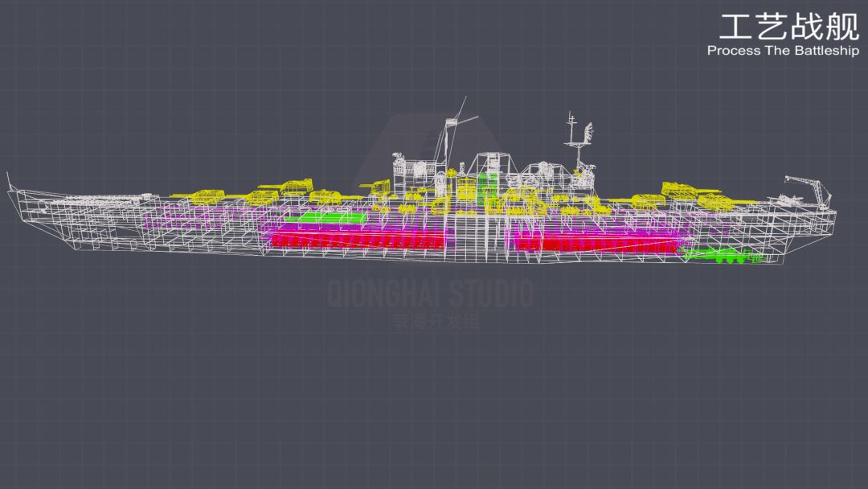Screen dimensions: 868x489
Task: Click the forward red hull compartment
Action: pyautogui.click(x=358, y=240)
